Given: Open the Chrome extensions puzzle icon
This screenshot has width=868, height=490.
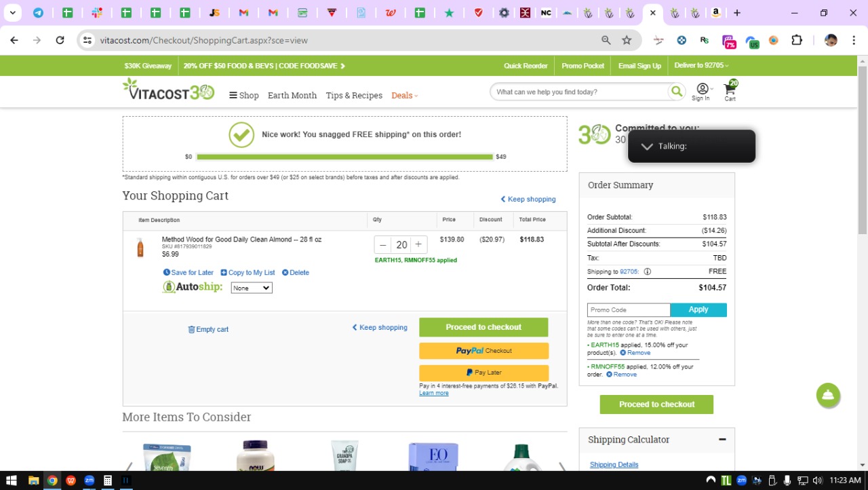Looking at the screenshot, I should coord(797,40).
